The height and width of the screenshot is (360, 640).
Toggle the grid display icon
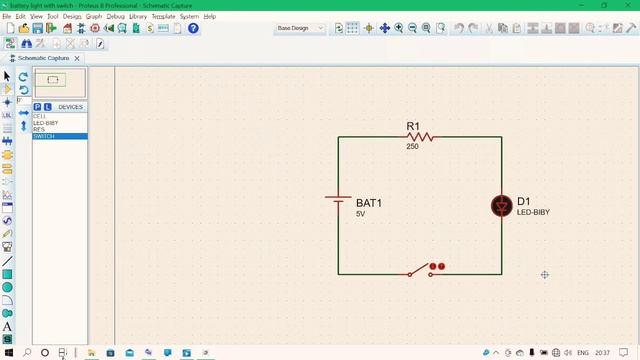(x=352, y=28)
